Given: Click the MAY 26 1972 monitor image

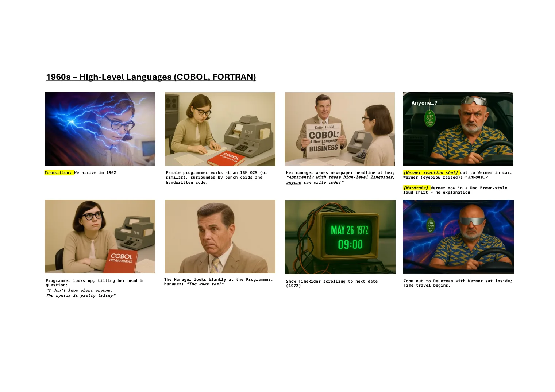Looking at the screenshot, I should (x=340, y=237).
